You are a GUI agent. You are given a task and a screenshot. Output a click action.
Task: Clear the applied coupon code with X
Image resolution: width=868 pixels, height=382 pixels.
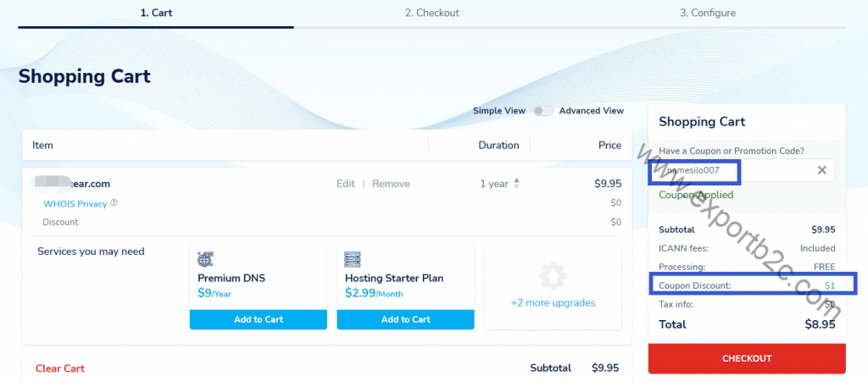[x=821, y=170]
